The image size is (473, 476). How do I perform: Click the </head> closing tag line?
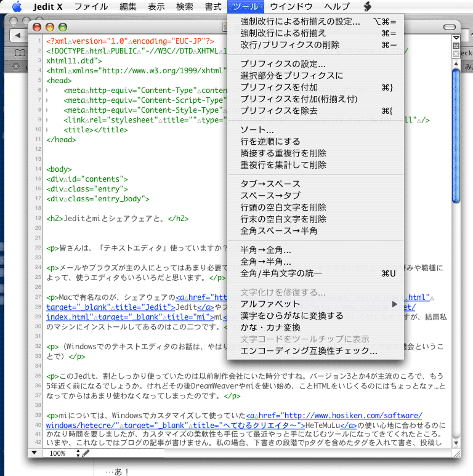[x=61, y=140]
